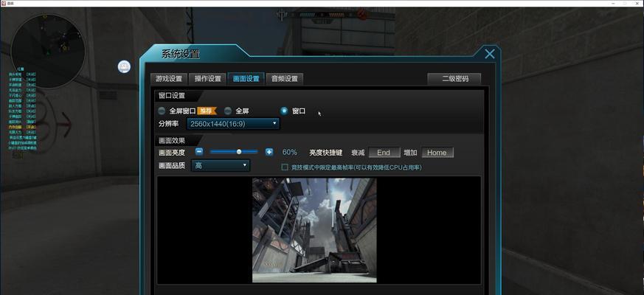Select the 全屏窗口 radio option
Image resolution: width=644 pixels, height=295 pixels.
[163, 111]
